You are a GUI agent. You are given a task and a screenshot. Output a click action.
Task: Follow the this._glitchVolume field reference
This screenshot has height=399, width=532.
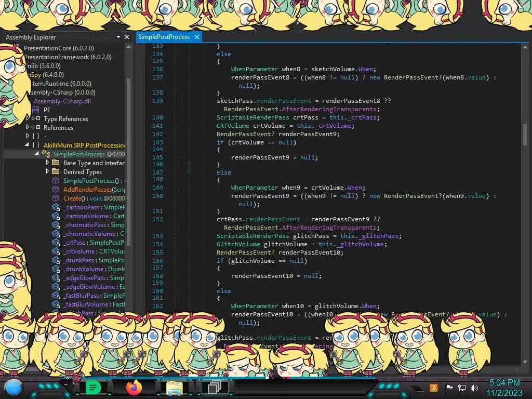(351, 244)
